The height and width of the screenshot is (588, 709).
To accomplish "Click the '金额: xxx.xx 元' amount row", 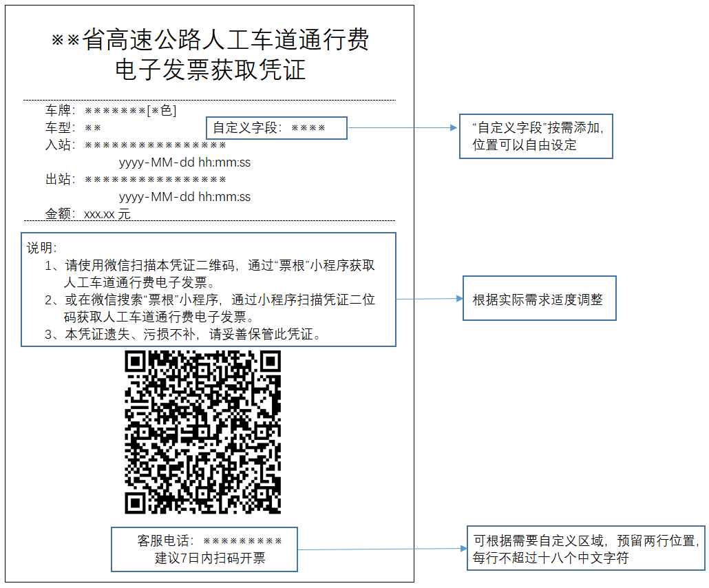I will coord(87,213).
